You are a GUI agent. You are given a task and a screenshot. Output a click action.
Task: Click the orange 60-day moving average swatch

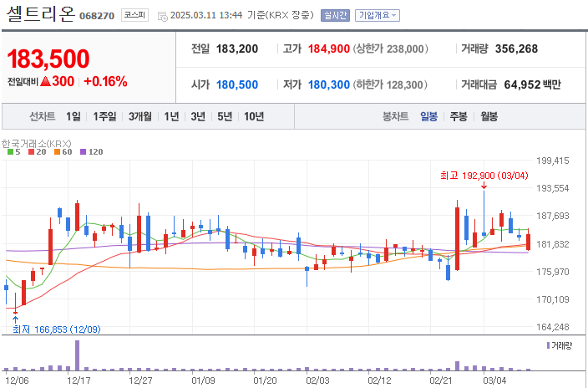click(x=57, y=151)
